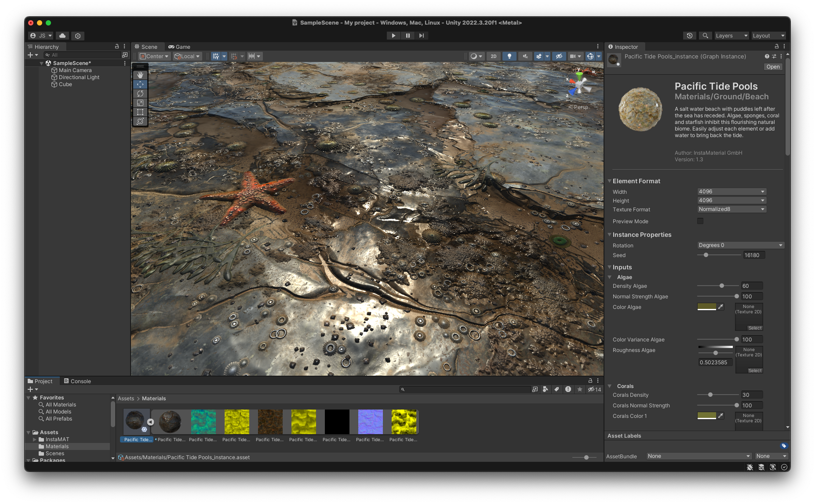Screen dimensions: 815x504
Task: Search by label icon in Project panel
Action: point(557,389)
